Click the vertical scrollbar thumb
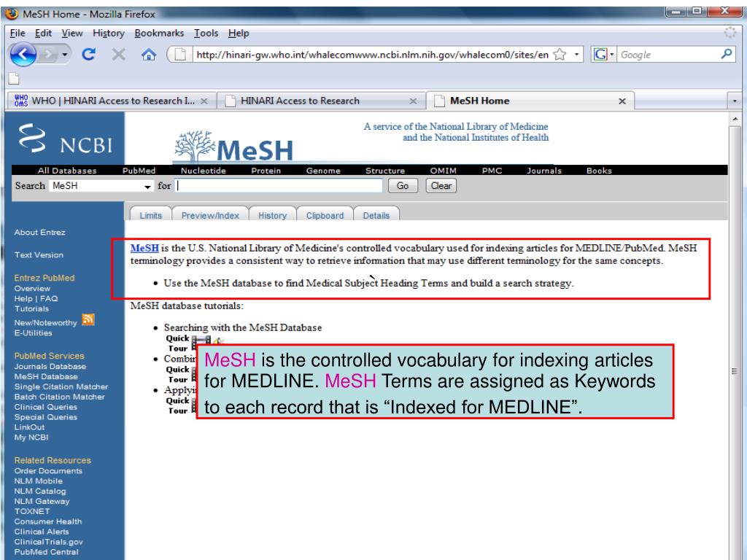This screenshot has width=747, height=560. (x=735, y=371)
